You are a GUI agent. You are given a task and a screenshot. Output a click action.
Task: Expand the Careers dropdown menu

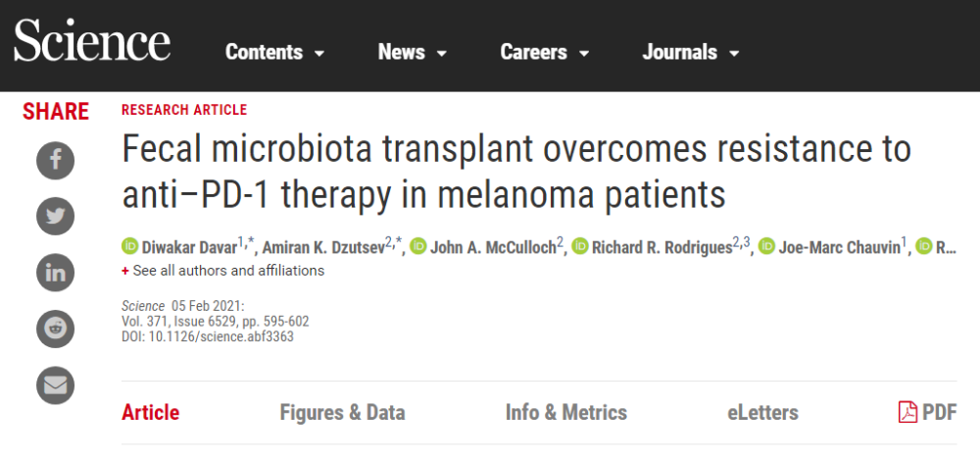click(x=545, y=52)
